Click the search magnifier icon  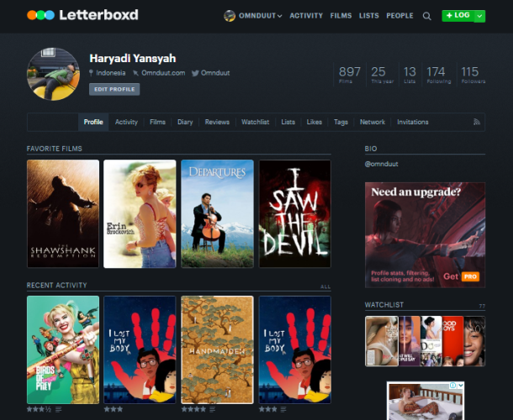tap(427, 16)
